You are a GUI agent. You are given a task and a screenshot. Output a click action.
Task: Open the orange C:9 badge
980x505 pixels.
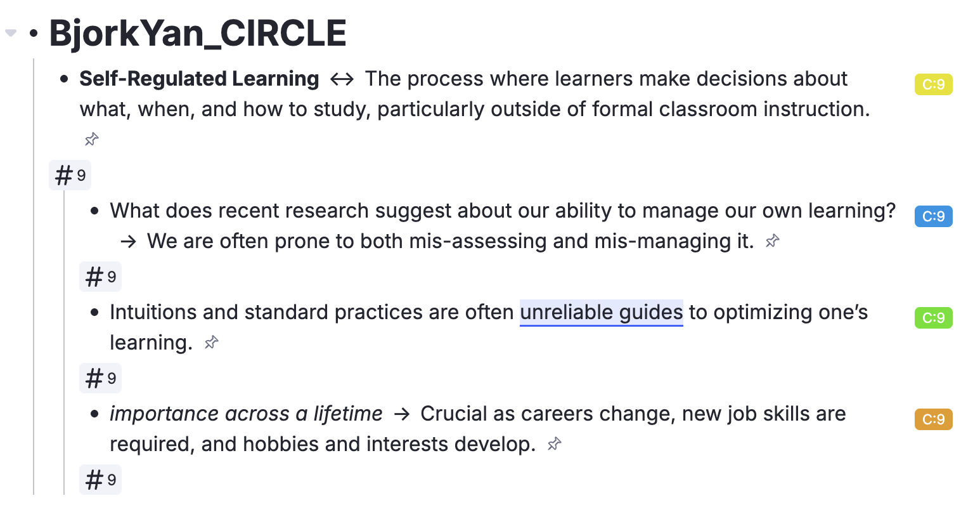pos(933,419)
